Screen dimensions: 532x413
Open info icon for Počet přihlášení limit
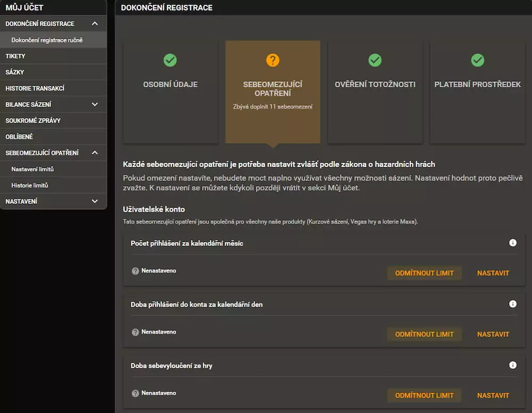pos(513,242)
